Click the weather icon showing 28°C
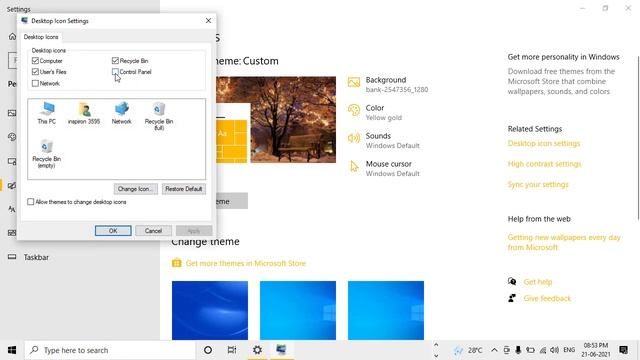 click(x=458, y=350)
